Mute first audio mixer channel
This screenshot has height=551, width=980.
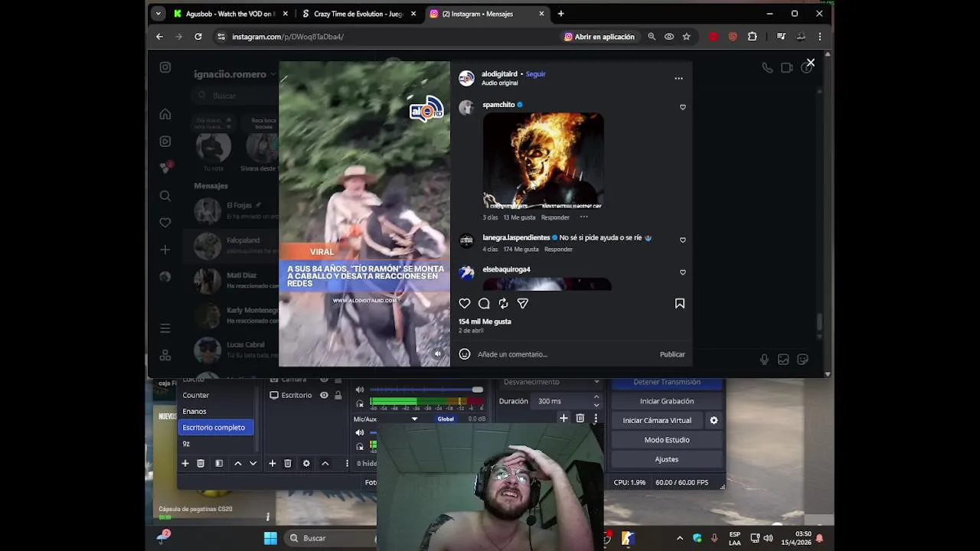(360, 390)
